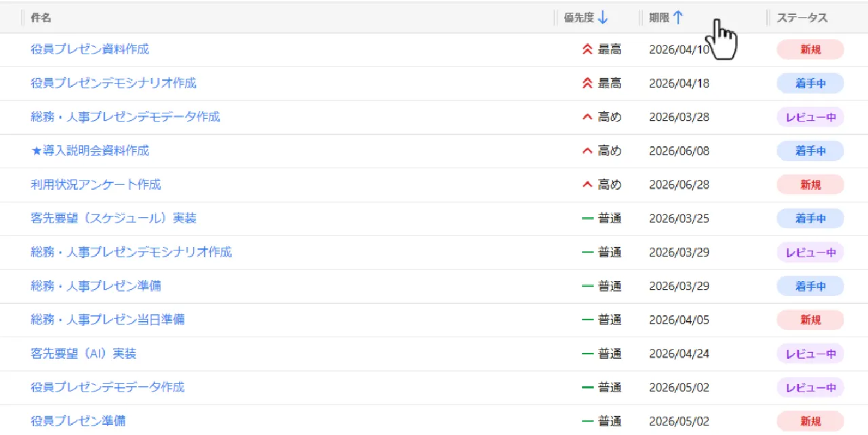This screenshot has height=435, width=868.
Task: Open the 役員プレゼン資料作成 task link
Action: [90, 50]
